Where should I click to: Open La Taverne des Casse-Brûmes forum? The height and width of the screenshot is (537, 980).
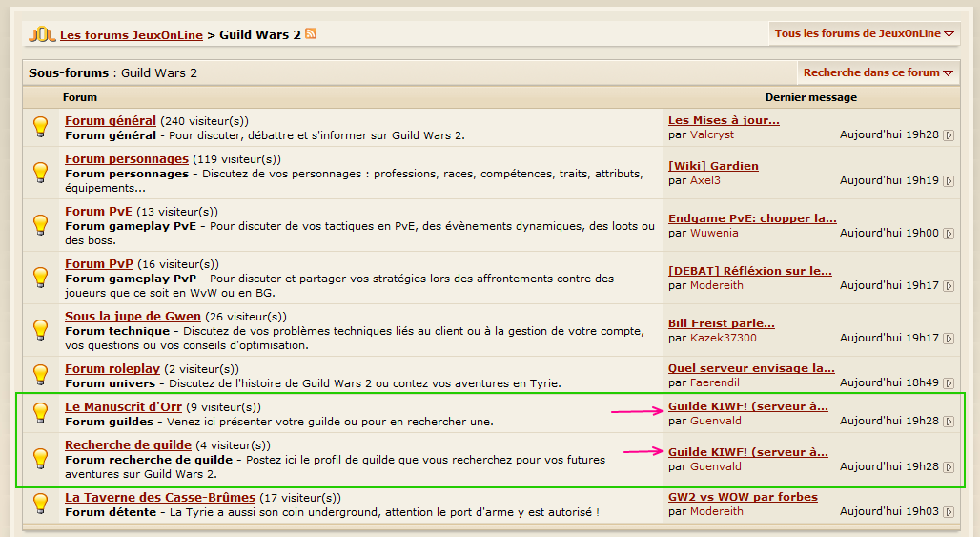(x=160, y=498)
